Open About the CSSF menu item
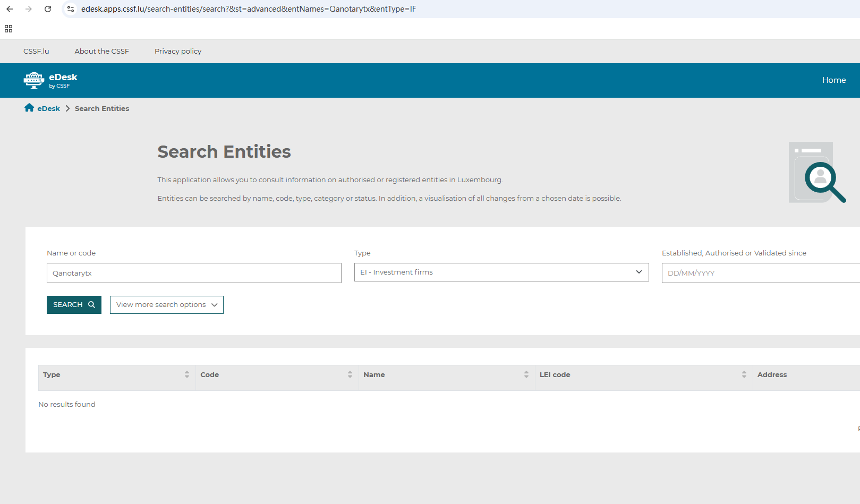860x504 pixels. click(x=101, y=52)
